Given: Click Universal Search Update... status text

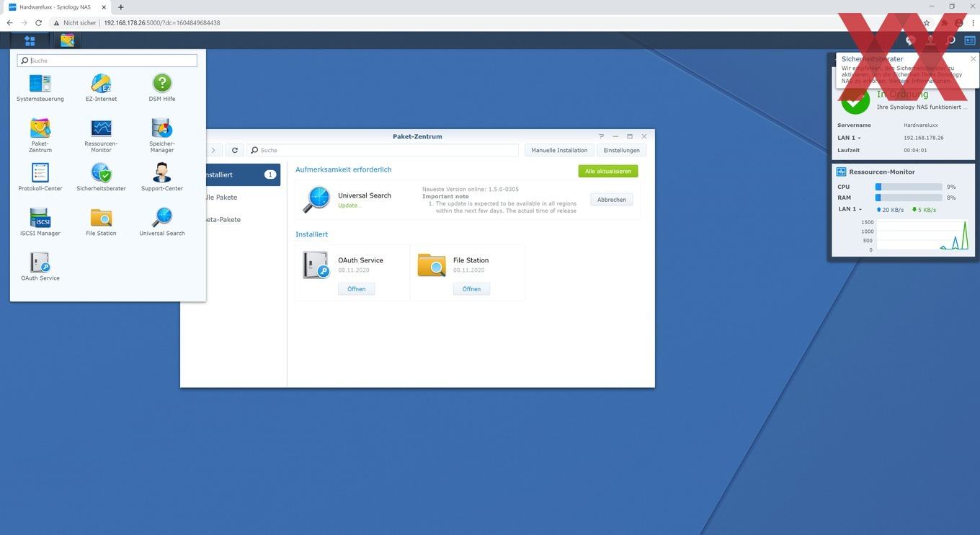Looking at the screenshot, I should 350,205.
